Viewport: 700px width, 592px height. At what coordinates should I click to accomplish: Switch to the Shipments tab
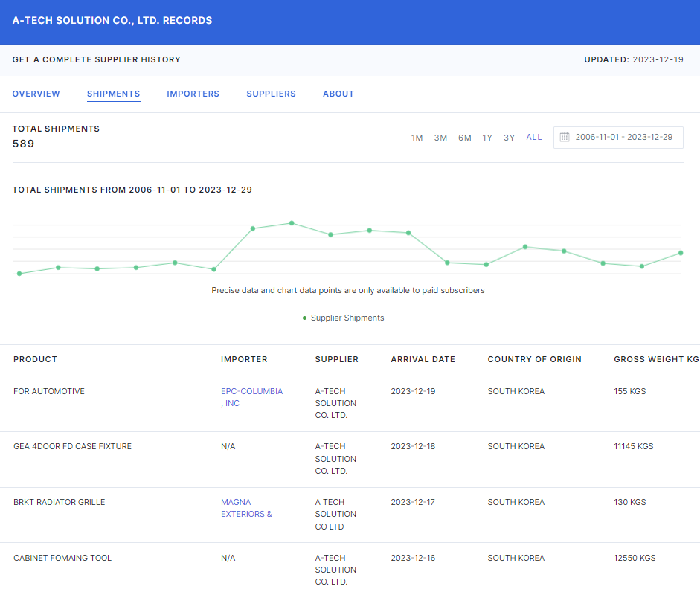click(113, 94)
